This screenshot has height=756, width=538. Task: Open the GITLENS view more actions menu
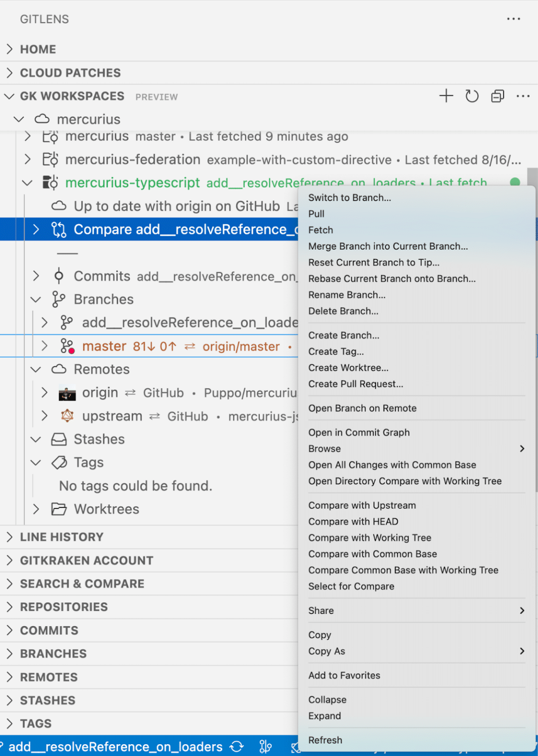(x=513, y=19)
